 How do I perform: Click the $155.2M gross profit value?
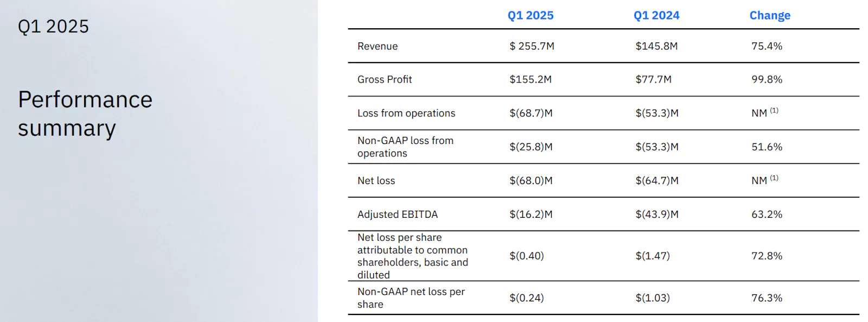coord(530,79)
